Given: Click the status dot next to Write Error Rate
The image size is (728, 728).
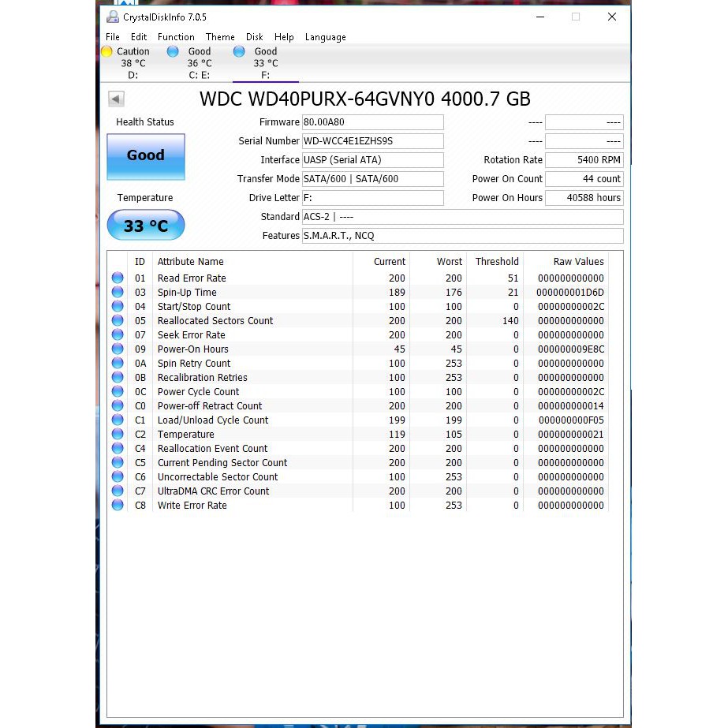Looking at the screenshot, I should pyautogui.click(x=117, y=505).
